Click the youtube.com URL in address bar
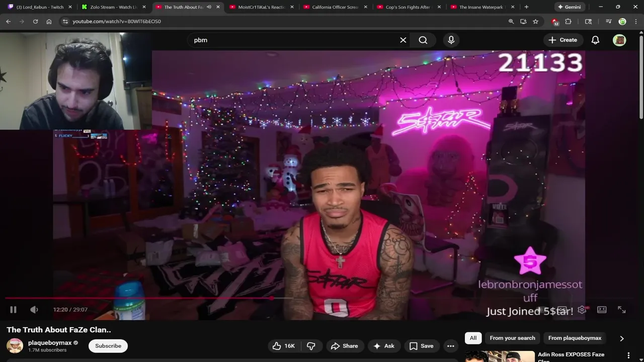Image resolution: width=644 pixels, height=362 pixels. pyautogui.click(x=117, y=22)
